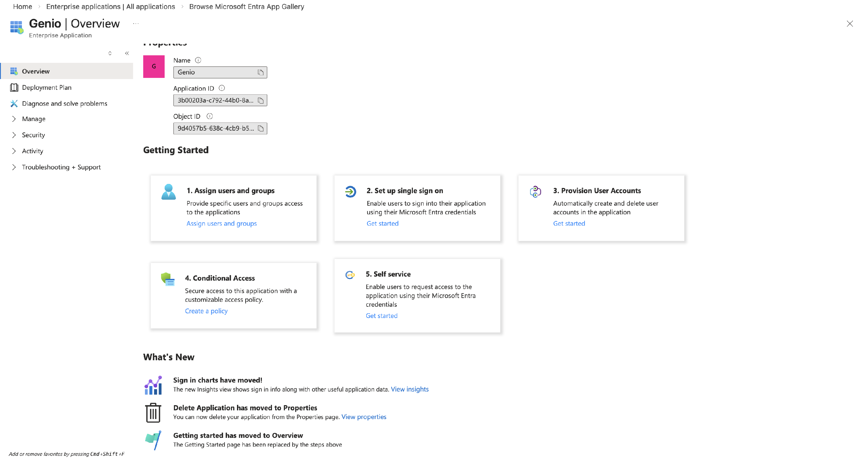Expand the Manage section

click(33, 119)
